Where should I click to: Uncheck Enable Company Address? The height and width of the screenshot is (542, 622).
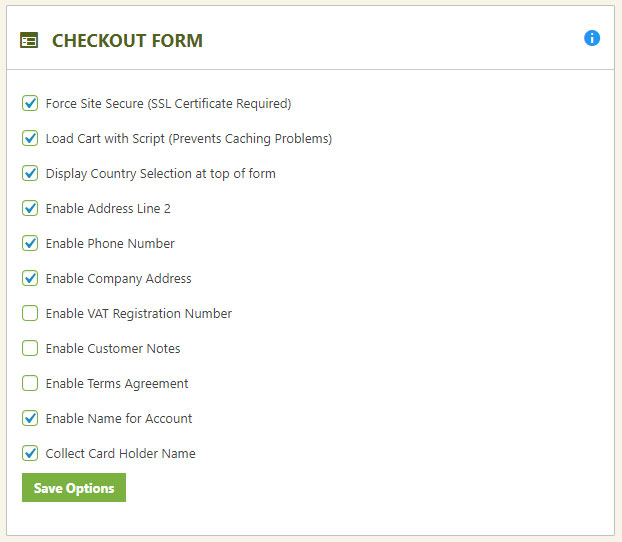tap(30, 278)
